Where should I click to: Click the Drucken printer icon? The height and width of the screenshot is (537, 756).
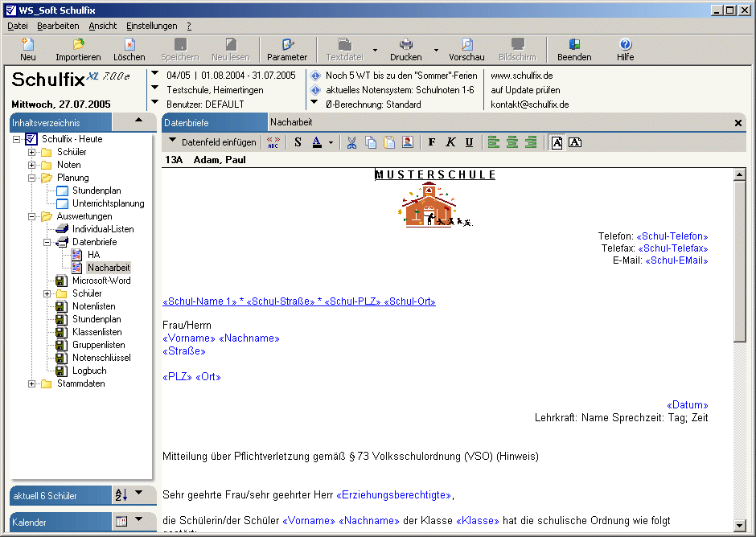(406, 45)
